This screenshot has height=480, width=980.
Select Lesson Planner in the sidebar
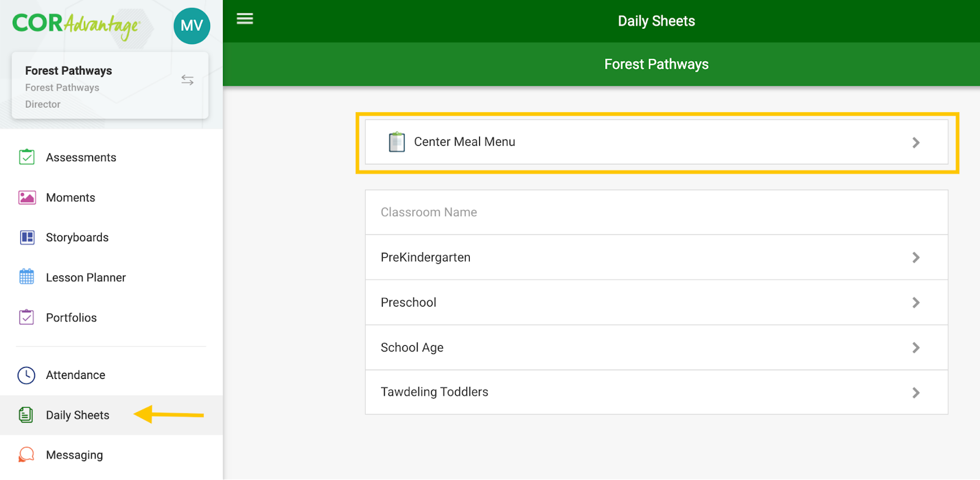tap(111, 277)
